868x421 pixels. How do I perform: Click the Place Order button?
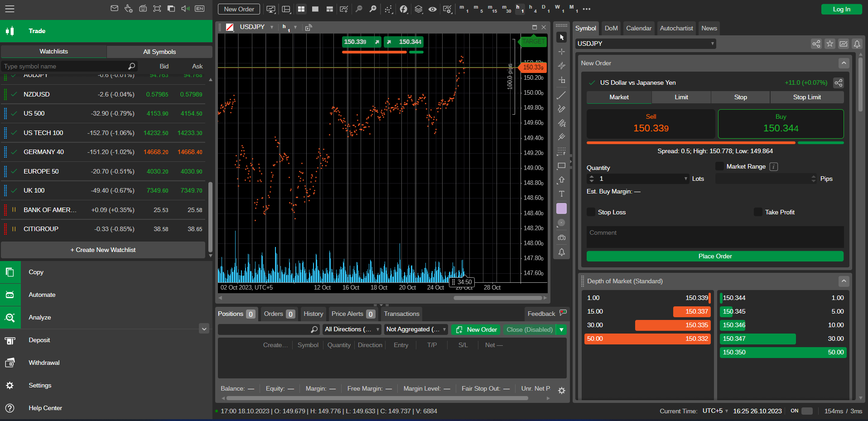[714, 256]
